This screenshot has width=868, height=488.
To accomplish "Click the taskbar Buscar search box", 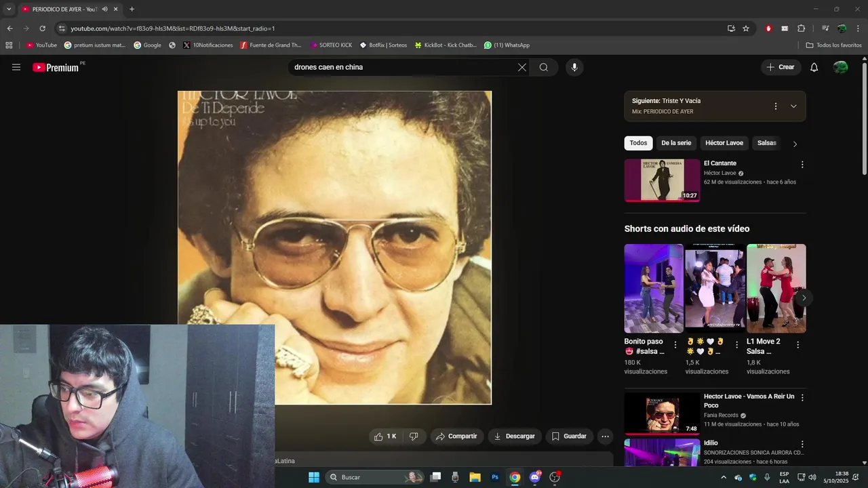I will [375, 477].
